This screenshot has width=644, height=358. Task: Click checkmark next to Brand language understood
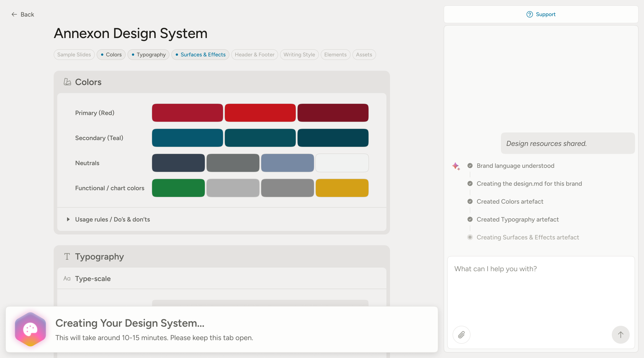point(470,166)
